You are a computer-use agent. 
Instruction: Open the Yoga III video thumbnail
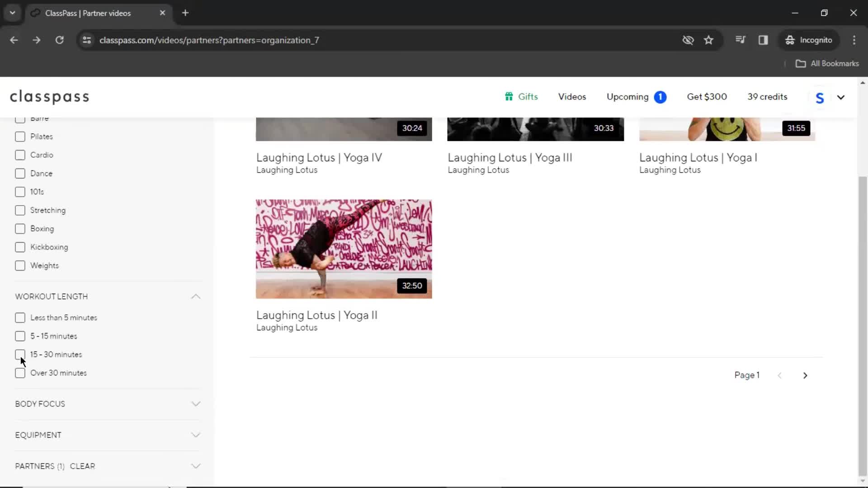(536, 129)
